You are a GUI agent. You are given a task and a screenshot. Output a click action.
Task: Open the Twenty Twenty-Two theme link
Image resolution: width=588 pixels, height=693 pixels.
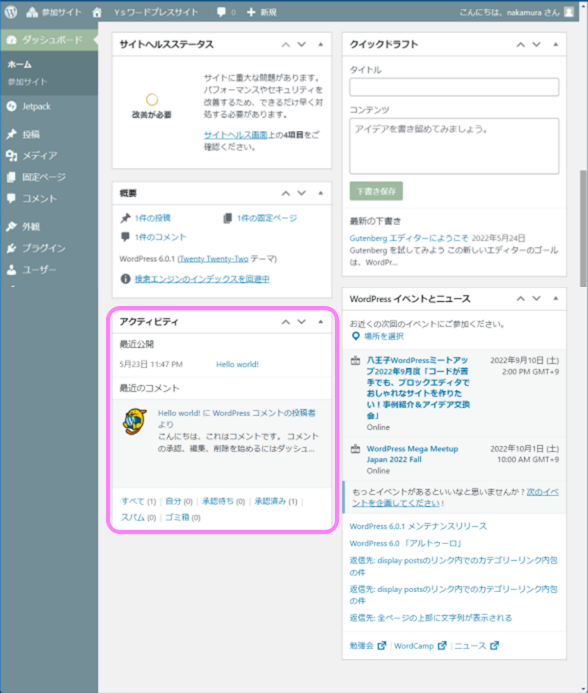click(214, 259)
